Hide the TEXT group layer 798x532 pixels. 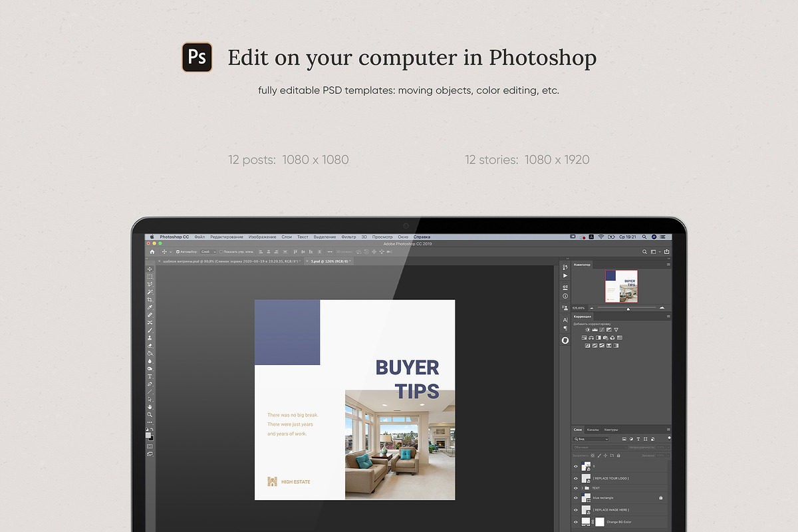(576, 488)
